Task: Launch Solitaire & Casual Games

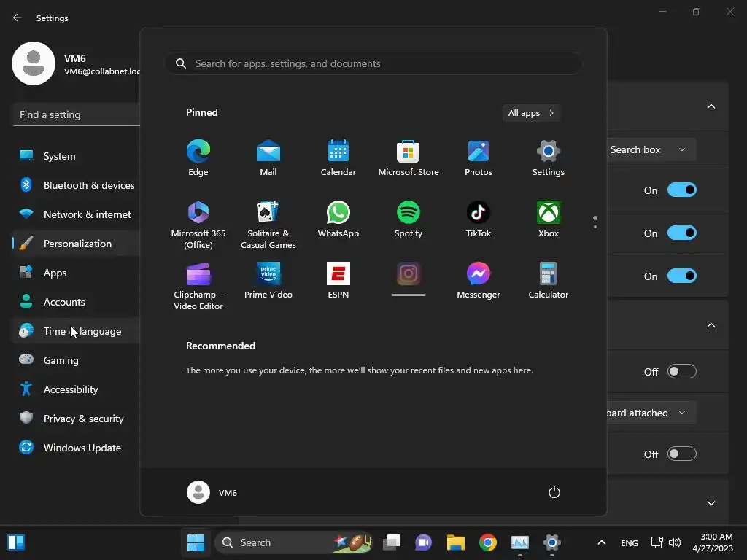Action: tap(268, 225)
